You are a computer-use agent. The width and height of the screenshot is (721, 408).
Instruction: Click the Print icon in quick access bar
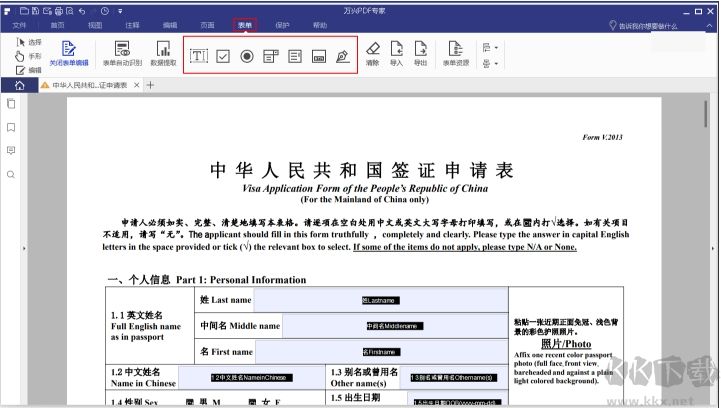(x=59, y=11)
